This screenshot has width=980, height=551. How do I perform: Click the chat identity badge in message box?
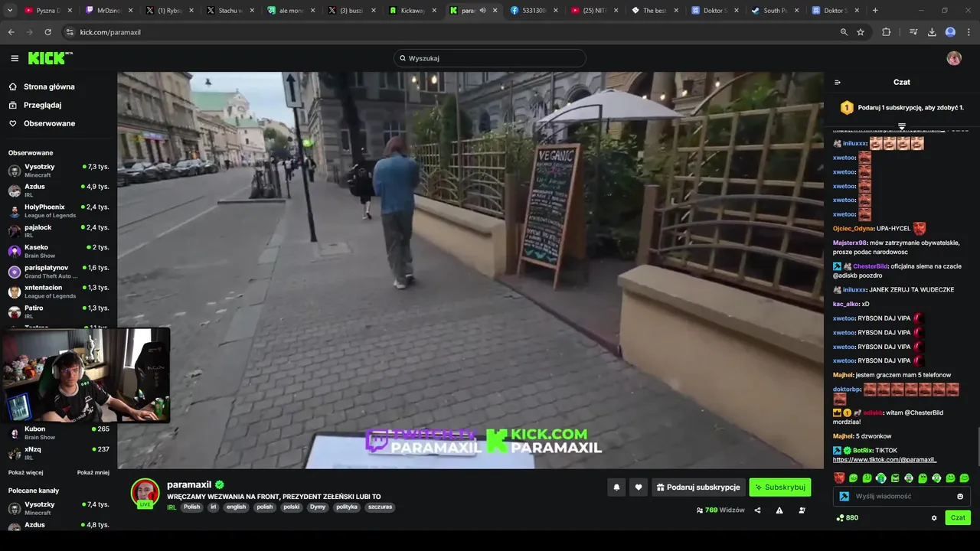844,496
